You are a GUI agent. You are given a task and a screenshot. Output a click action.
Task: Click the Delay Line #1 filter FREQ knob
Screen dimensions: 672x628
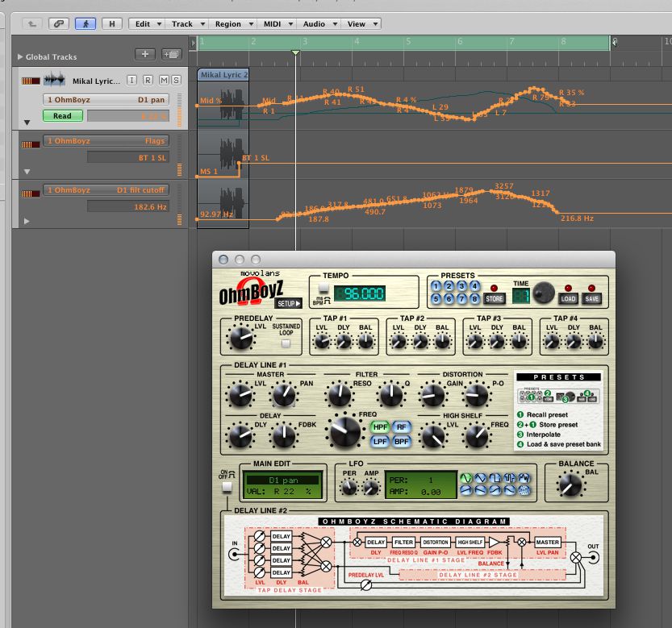tap(344, 431)
